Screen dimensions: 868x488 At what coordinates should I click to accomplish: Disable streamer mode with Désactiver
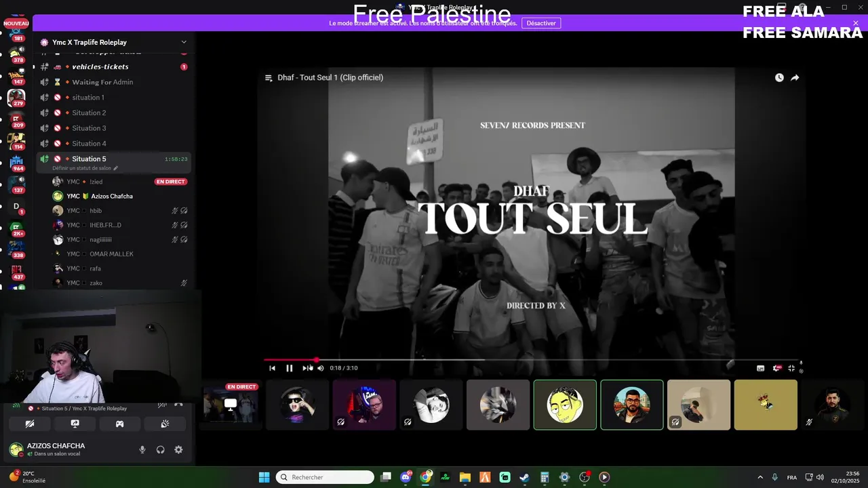coord(541,23)
